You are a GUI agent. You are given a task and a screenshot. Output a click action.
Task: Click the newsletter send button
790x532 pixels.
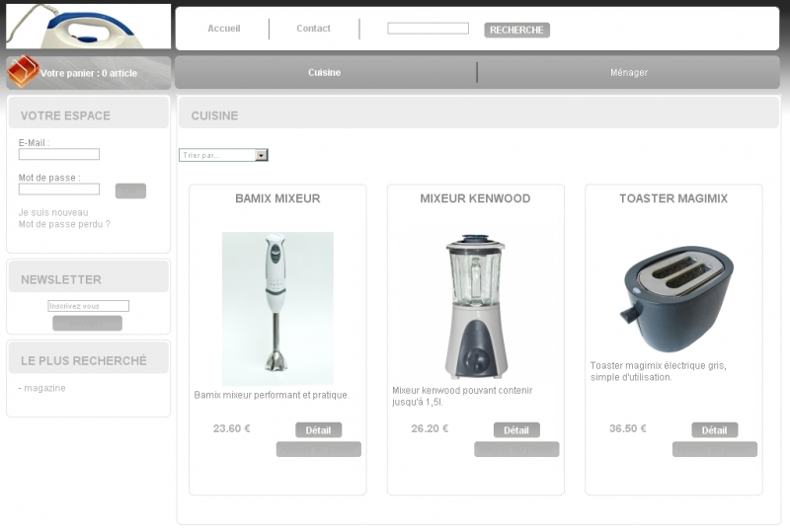87,324
